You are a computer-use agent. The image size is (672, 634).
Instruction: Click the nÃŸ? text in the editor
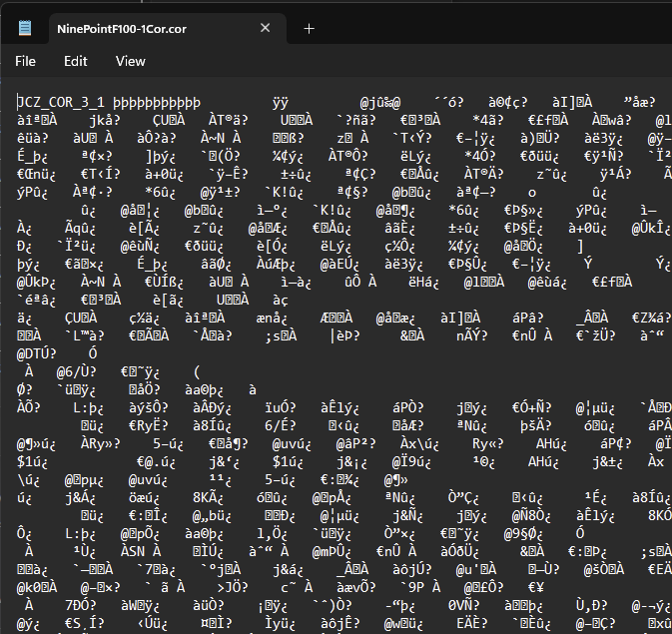tap(472, 335)
